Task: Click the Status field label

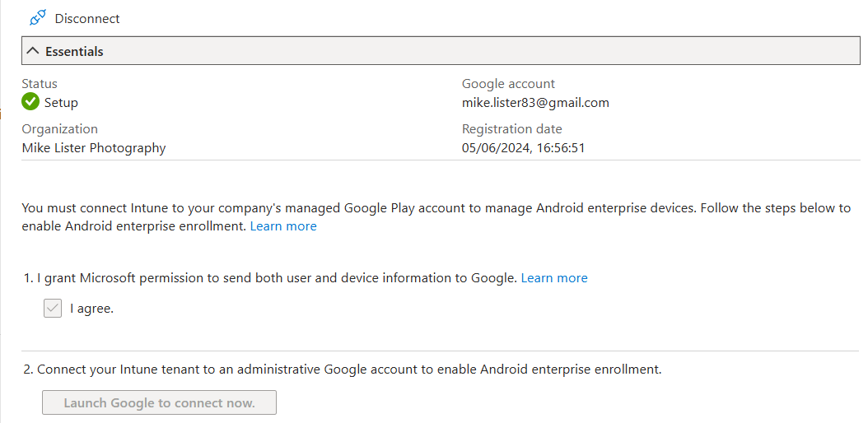Action: 40,83
